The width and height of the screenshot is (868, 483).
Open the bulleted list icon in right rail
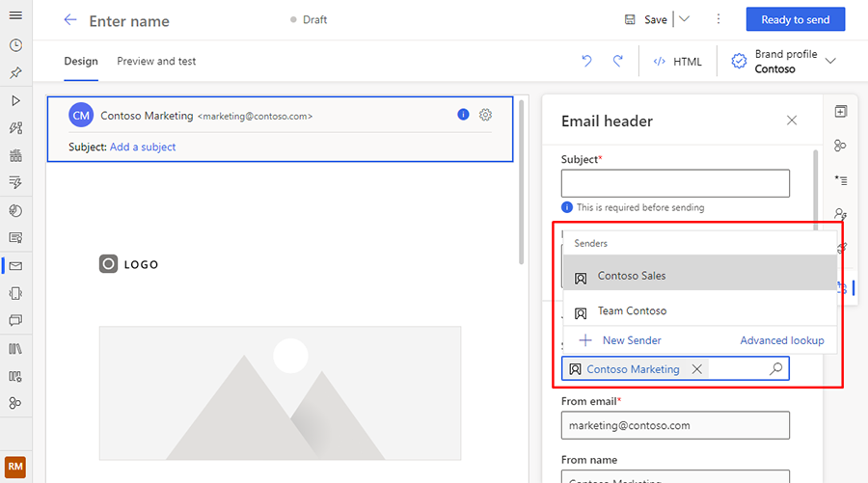[841, 180]
